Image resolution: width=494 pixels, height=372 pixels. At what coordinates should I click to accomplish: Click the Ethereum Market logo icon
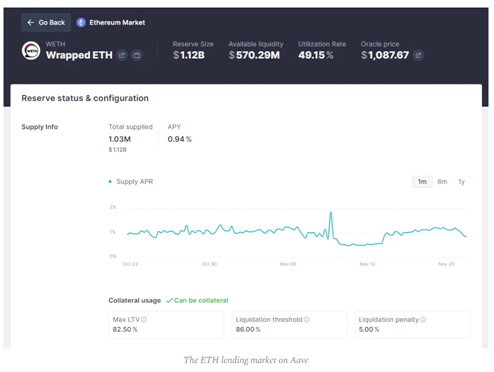pos(81,23)
